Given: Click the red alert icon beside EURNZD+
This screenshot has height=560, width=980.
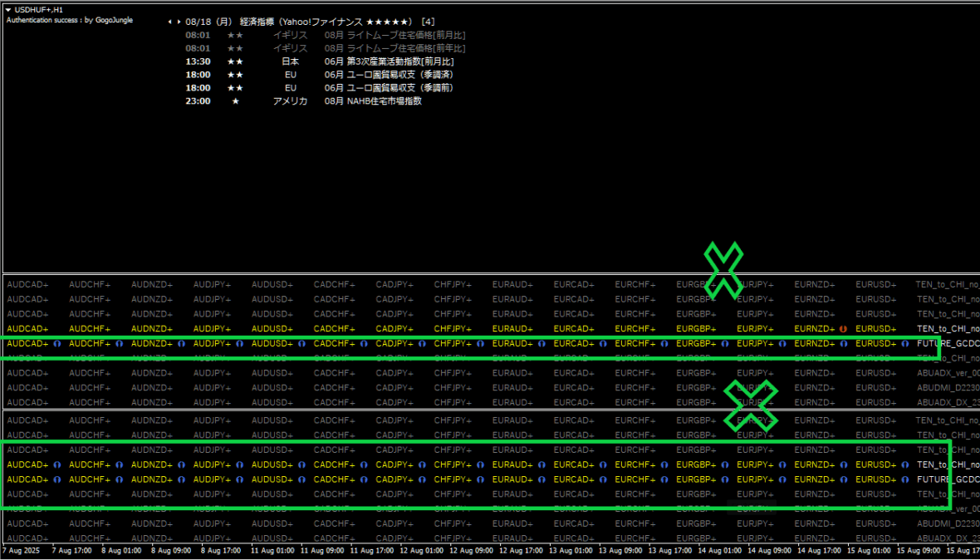Looking at the screenshot, I should point(843,328).
